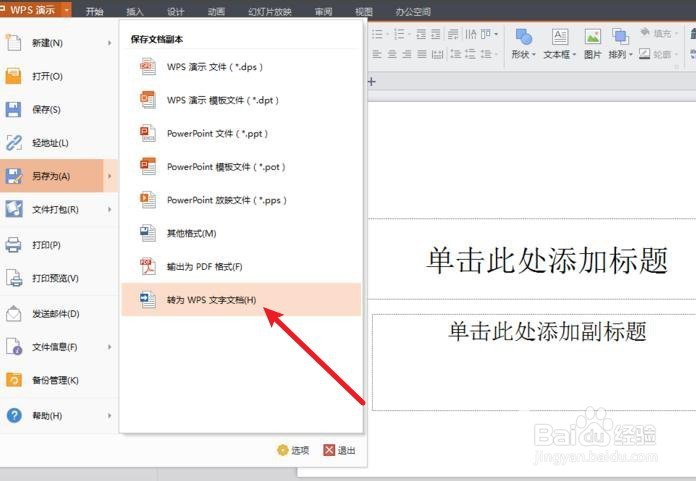
Task: Open the 文本框 dropdown arrow
Action: [574, 55]
